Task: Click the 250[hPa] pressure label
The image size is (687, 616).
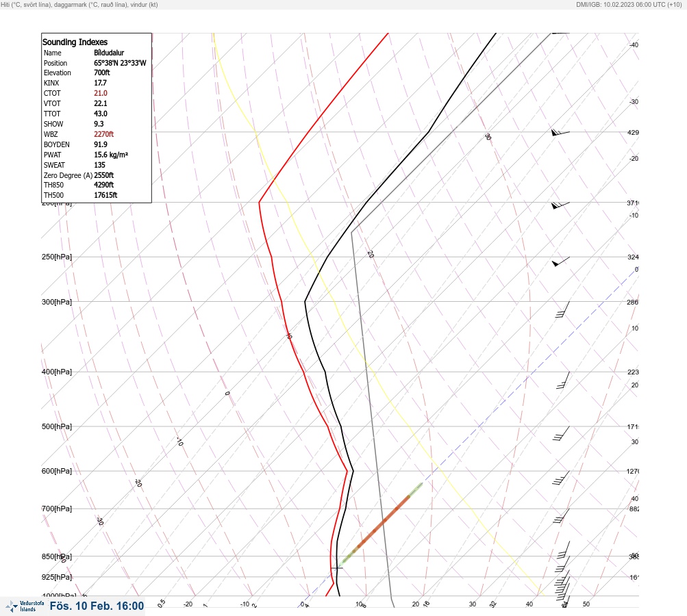Action: (57, 257)
